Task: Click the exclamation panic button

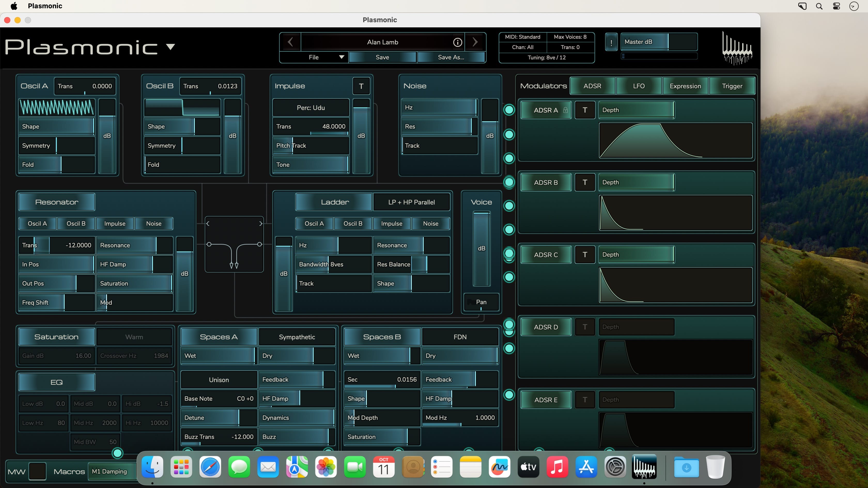Action: 611,42
